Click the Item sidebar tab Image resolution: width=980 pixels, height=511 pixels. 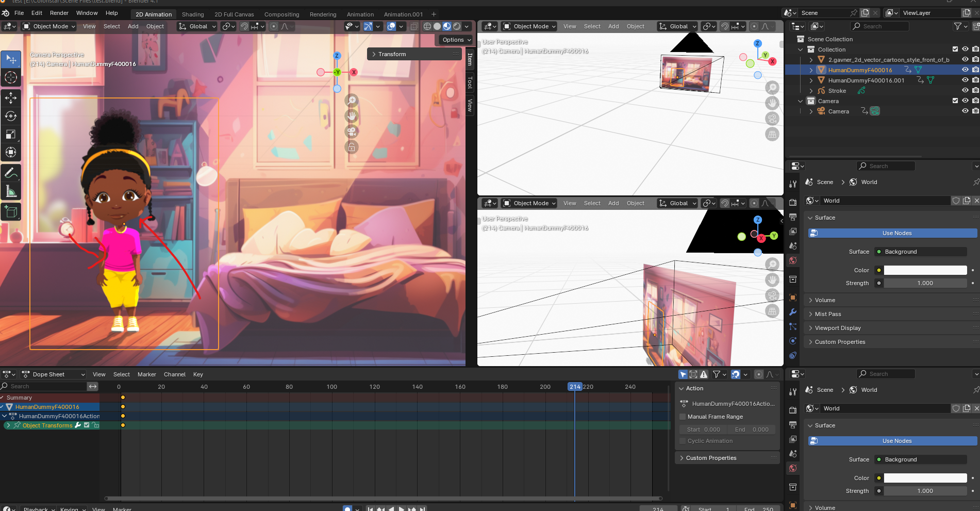click(470, 60)
